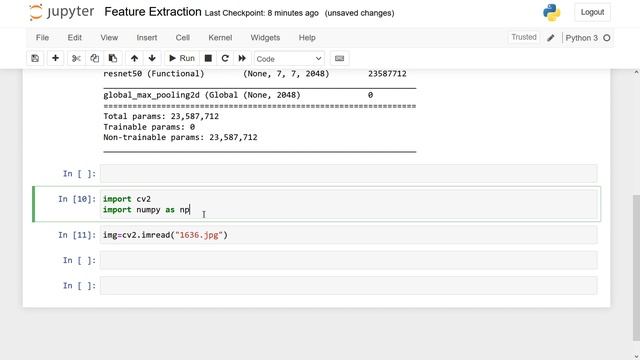Save and checkpoint the notebook

tap(35, 58)
